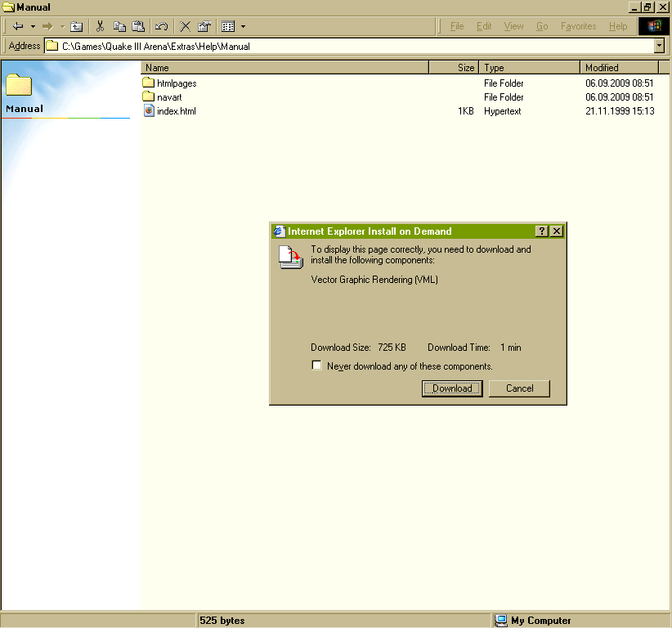Click the Copy toolbar icon
This screenshot has height=628, width=672.
point(119,26)
